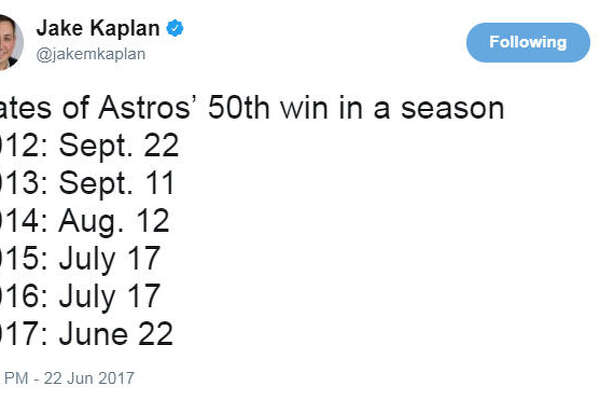Visit the @jakemkaplan handle link
Screen dimensions: 600x400
[x=91, y=54]
